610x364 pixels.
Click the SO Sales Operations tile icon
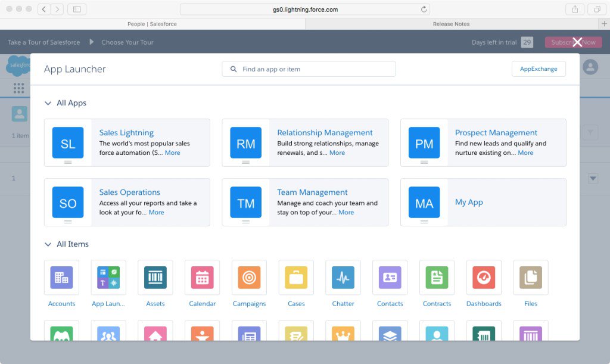click(x=68, y=202)
